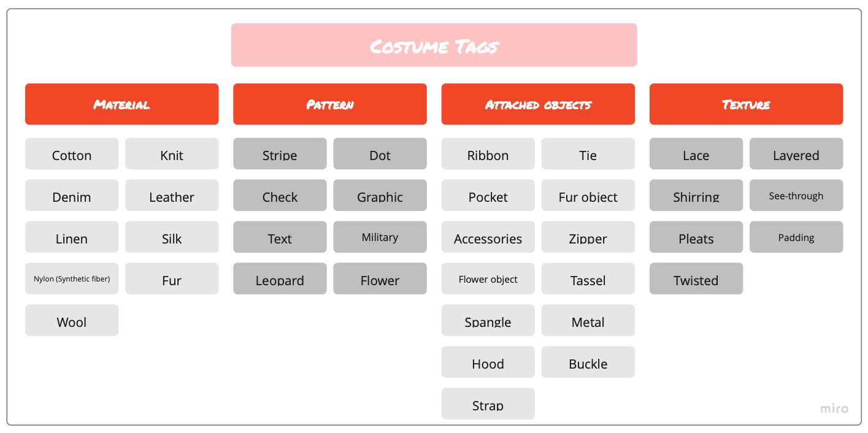Choose the Graphic pattern tag
The height and width of the screenshot is (433, 868).
(380, 195)
